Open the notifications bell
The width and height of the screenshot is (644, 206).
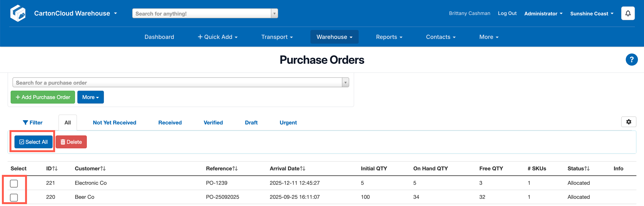(628, 13)
